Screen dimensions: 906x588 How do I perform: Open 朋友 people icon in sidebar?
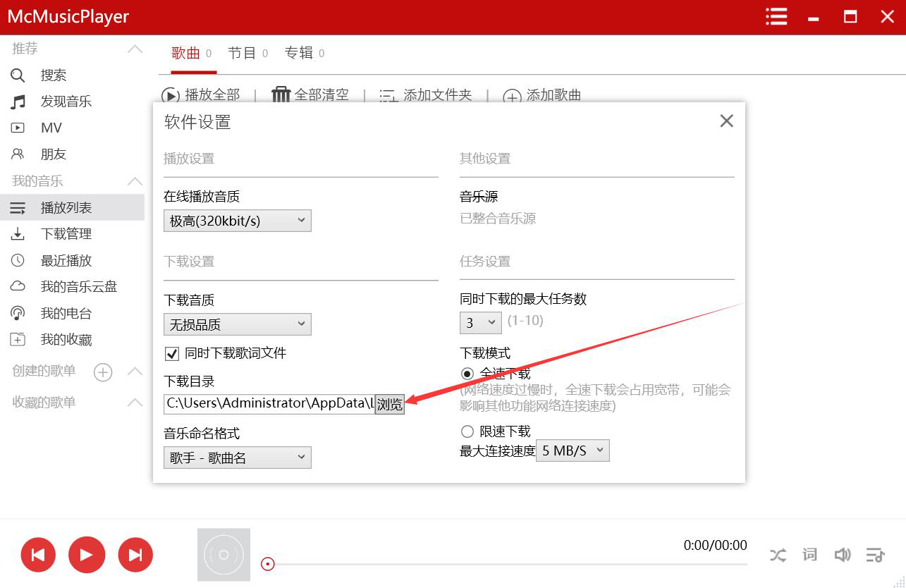pos(18,154)
